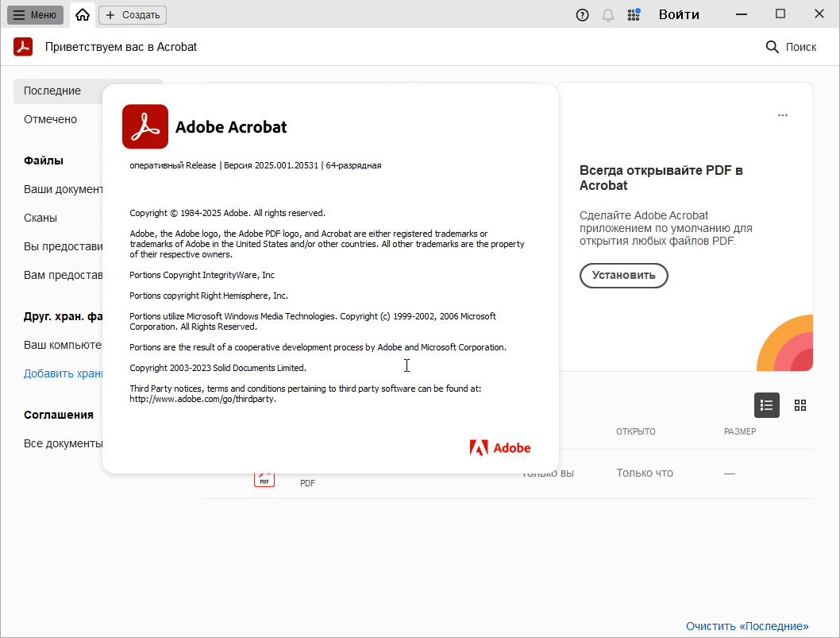Open the Отмечено sidebar section

click(50, 119)
